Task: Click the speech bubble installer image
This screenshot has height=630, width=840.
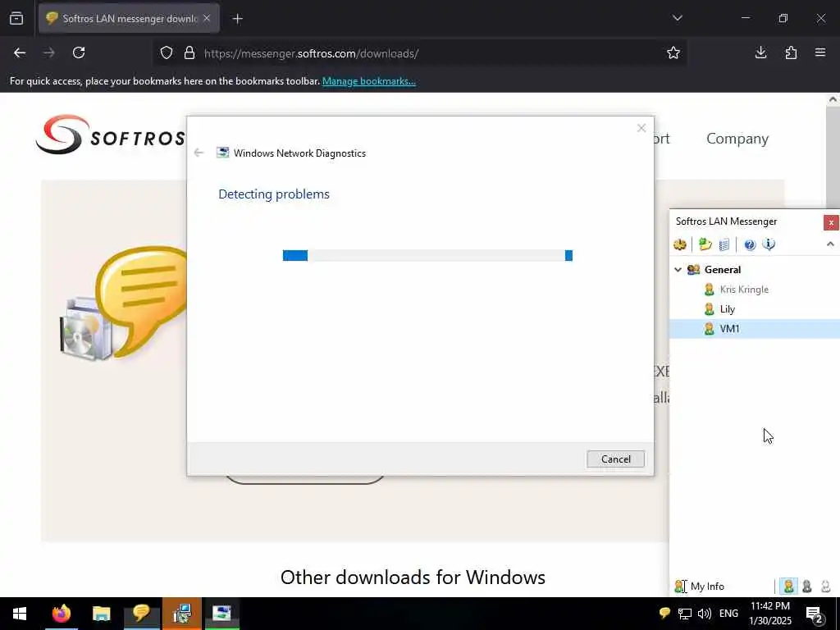Action: click(125, 304)
